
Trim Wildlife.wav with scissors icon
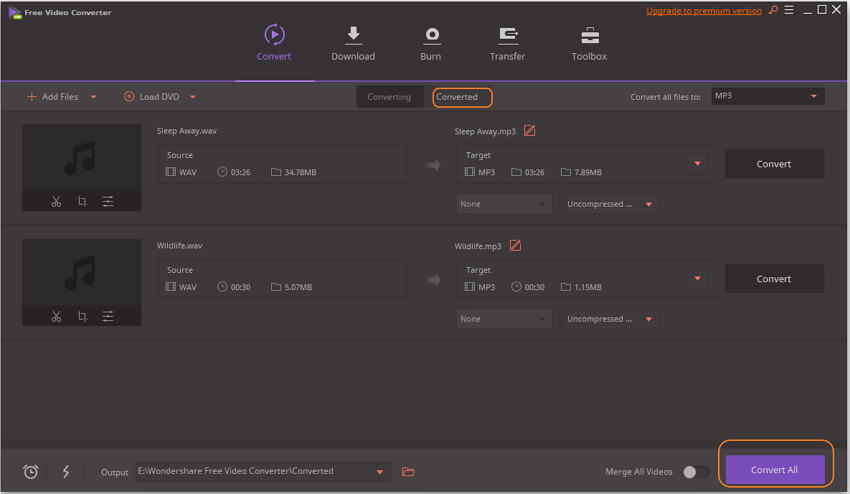click(x=56, y=316)
